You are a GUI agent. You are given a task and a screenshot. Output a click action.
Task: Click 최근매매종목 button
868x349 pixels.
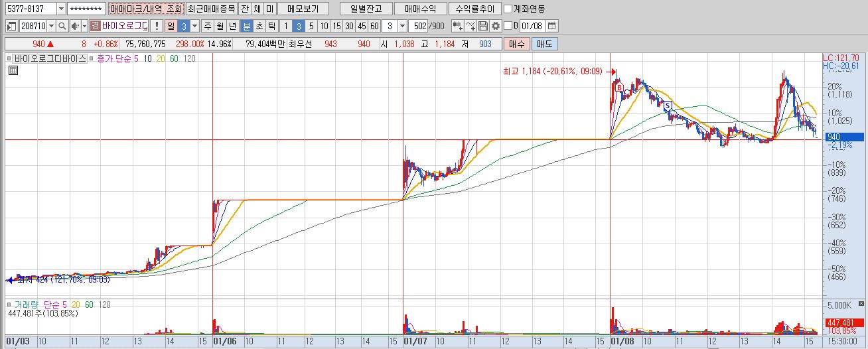point(211,9)
